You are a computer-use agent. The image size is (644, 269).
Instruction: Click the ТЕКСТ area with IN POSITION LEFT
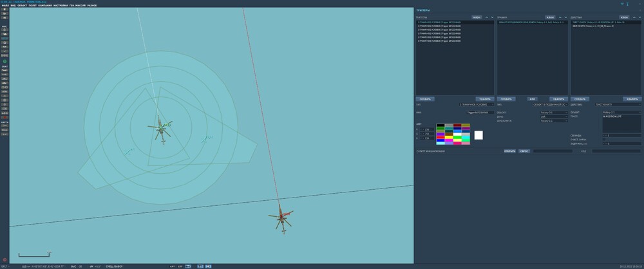(622, 124)
